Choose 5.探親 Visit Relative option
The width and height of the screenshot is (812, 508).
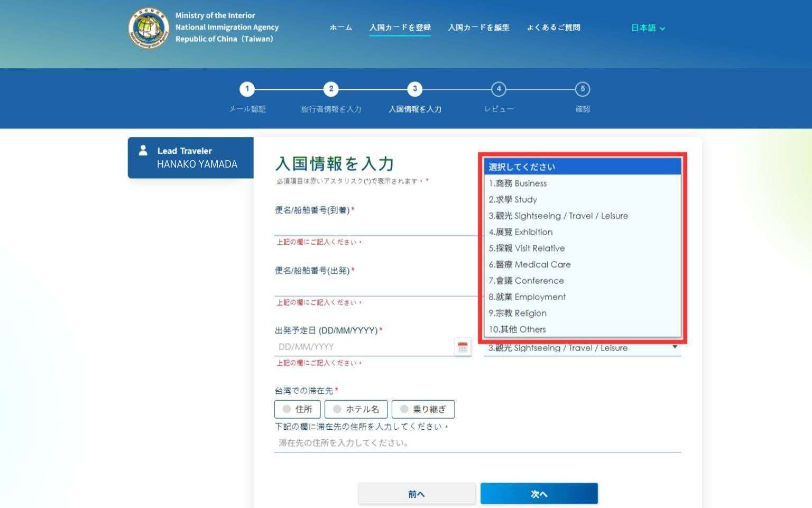tap(527, 248)
